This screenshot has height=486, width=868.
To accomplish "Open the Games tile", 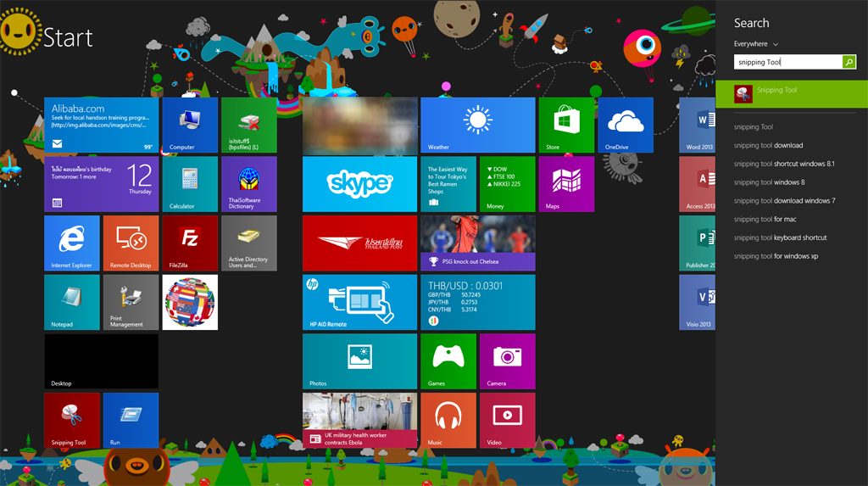I will coord(448,361).
